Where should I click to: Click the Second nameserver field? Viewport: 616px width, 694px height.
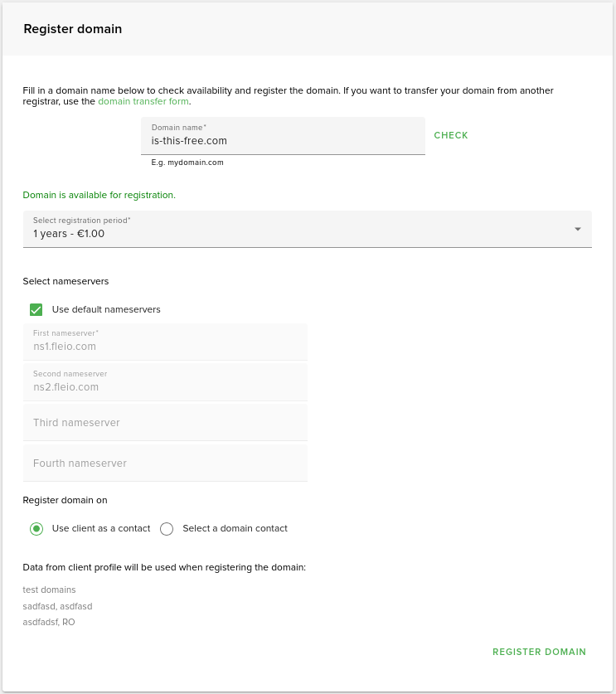pos(165,386)
